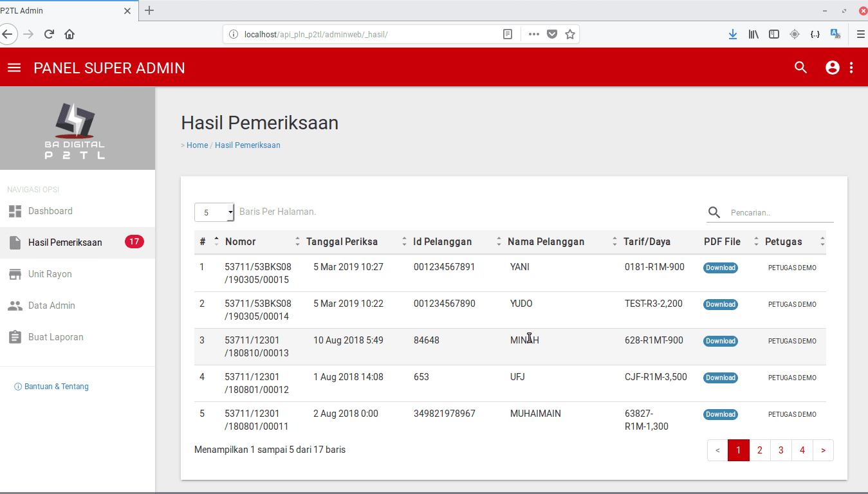
Task: Open Buat Laporan section
Action: [77, 337]
